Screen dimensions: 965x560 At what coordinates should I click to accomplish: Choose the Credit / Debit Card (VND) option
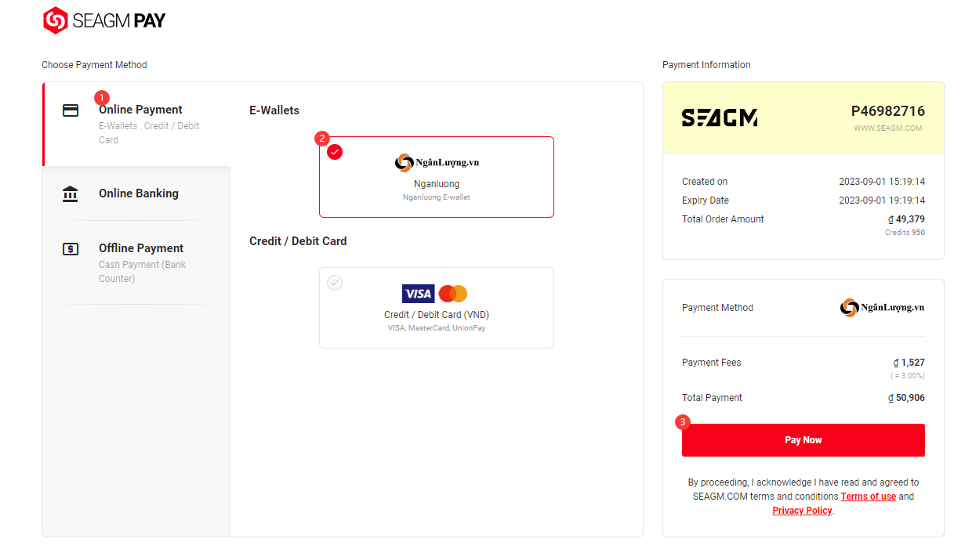pos(437,308)
